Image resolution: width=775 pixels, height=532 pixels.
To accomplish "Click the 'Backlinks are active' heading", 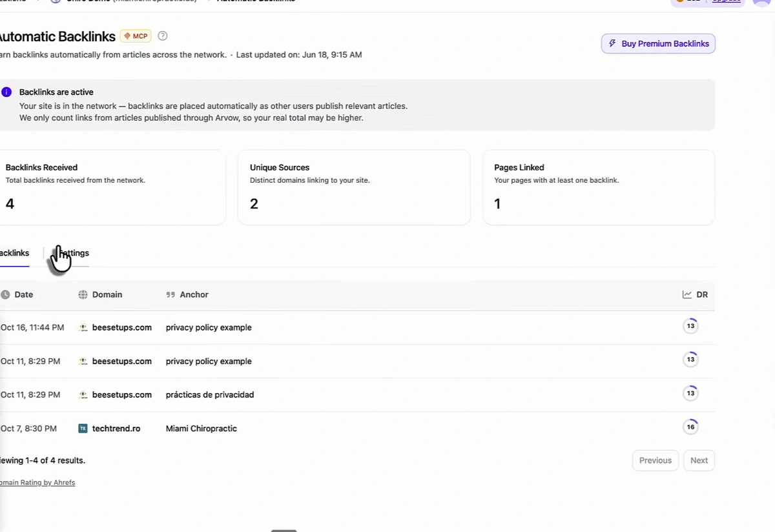I will coord(56,92).
